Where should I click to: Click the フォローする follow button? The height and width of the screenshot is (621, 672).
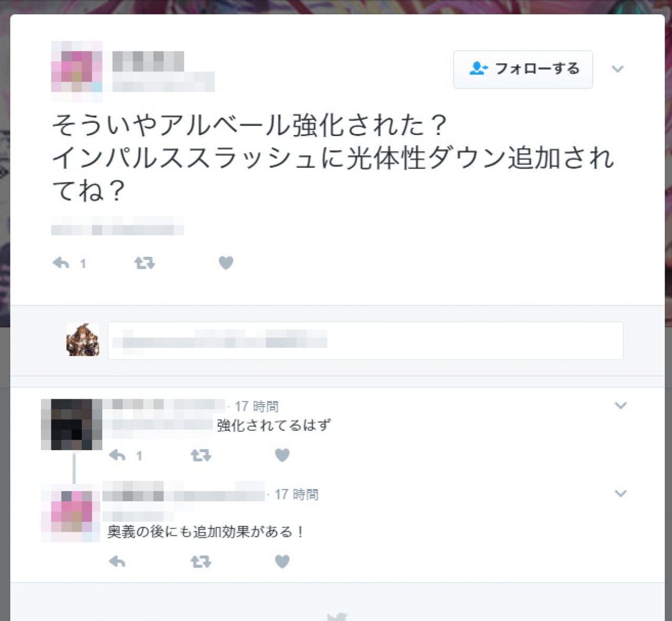(x=523, y=69)
